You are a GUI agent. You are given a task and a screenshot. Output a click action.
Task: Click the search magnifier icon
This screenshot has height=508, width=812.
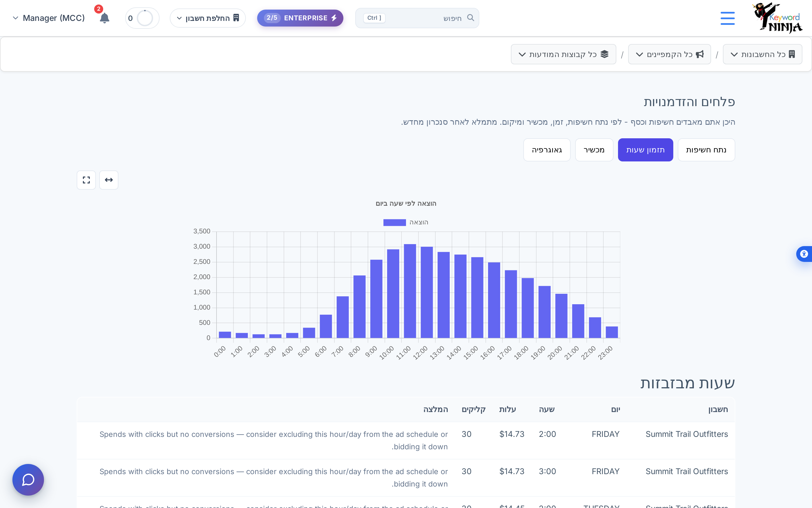tap(471, 18)
